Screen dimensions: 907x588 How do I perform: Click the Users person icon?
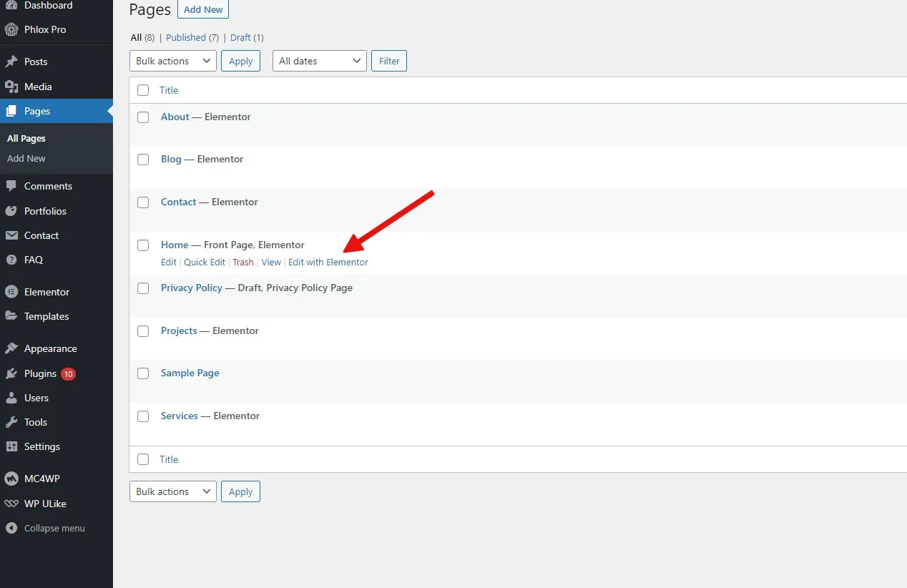tap(11, 398)
